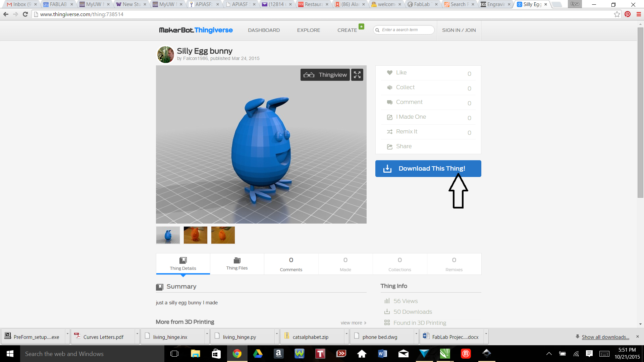Click the Remix It icon
Viewport: 644px width, 362px height.
389,132
